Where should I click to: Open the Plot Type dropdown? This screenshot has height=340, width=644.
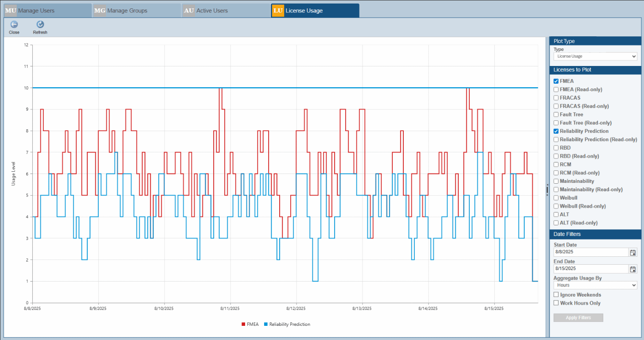coord(595,57)
